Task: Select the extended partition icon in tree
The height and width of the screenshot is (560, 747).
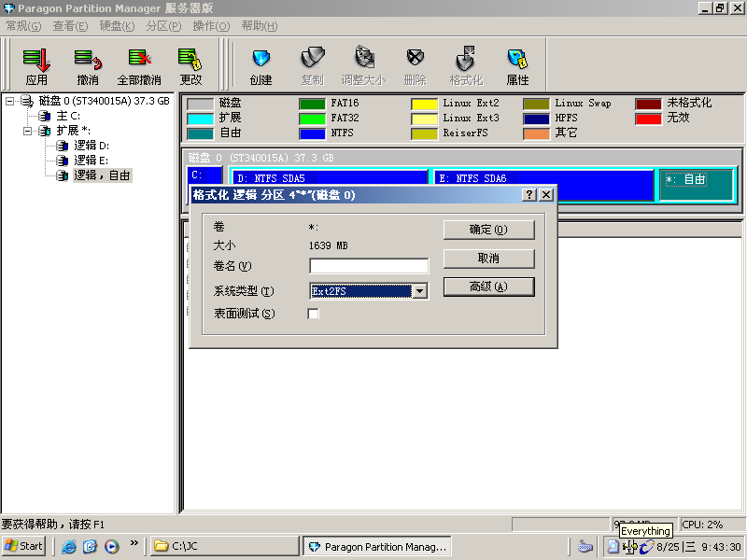Action: 44,131
